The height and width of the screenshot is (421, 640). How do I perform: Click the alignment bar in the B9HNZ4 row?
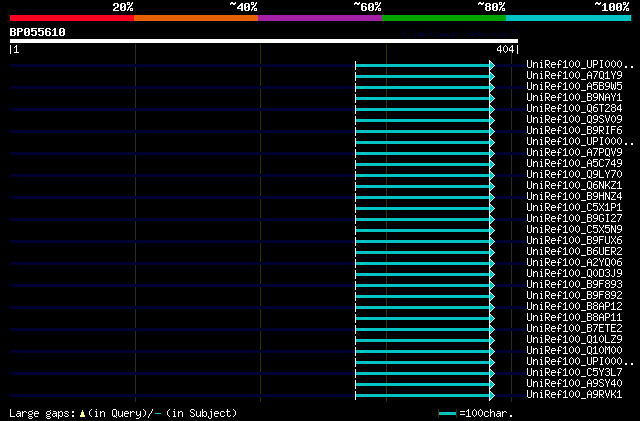tap(422, 198)
